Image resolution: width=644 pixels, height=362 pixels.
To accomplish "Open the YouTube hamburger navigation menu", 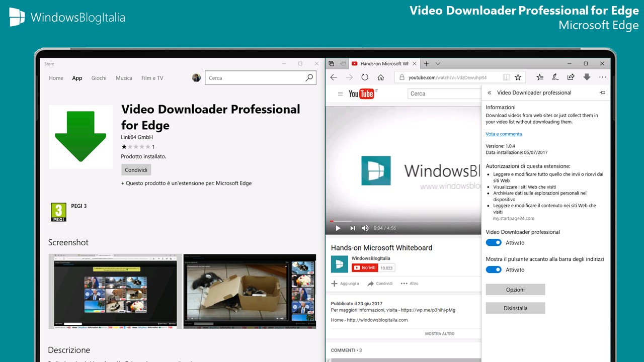I will tap(340, 94).
